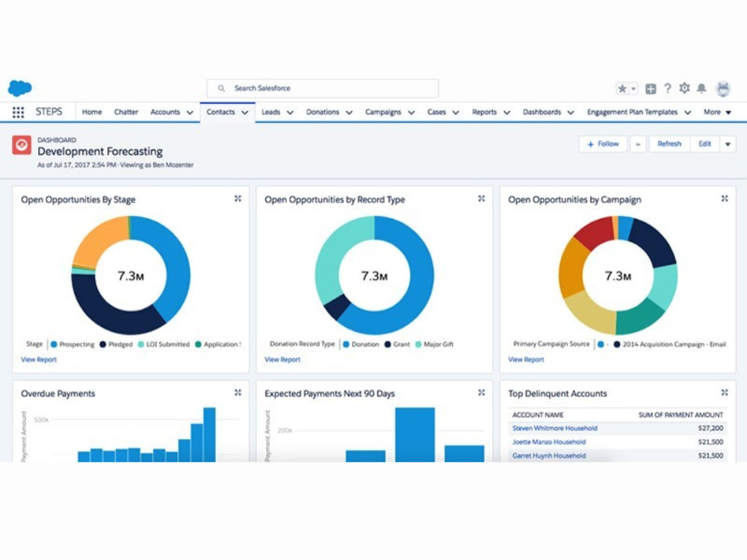This screenshot has height=560, width=747.
Task: Open the Dashboards tab
Action: coord(542,112)
